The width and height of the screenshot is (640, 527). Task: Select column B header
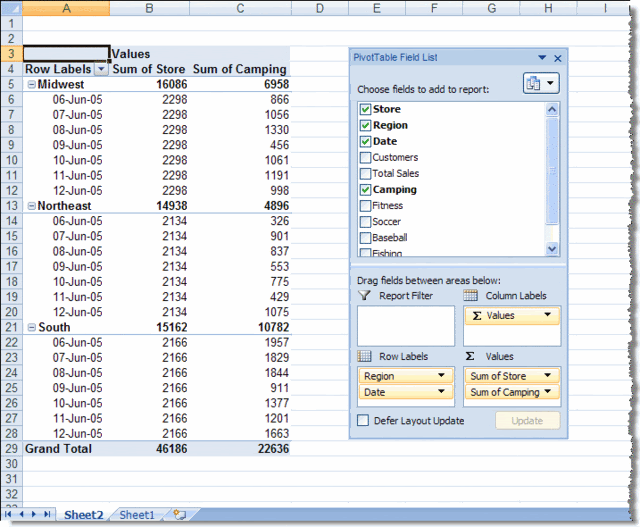[149, 8]
